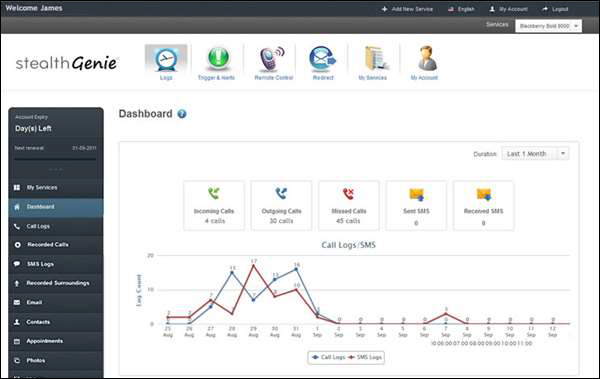Select Dashboard in the sidebar menu
The height and width of the screenshot is (379, 600).
56,207
